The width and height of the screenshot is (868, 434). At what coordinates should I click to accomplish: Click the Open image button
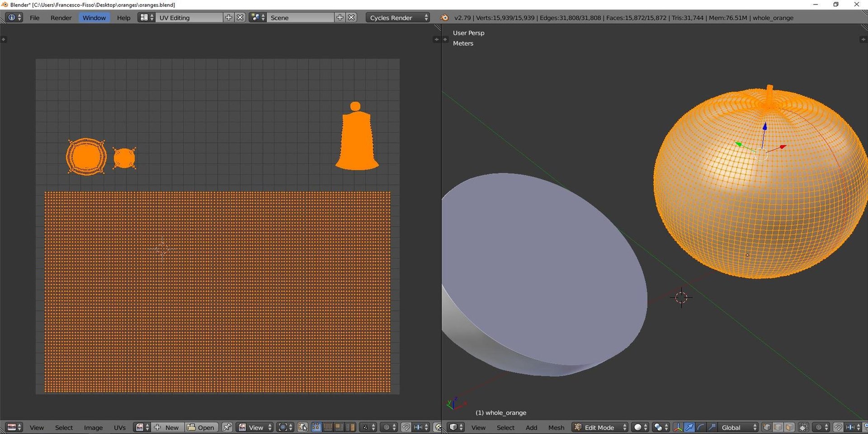point(201,427)
